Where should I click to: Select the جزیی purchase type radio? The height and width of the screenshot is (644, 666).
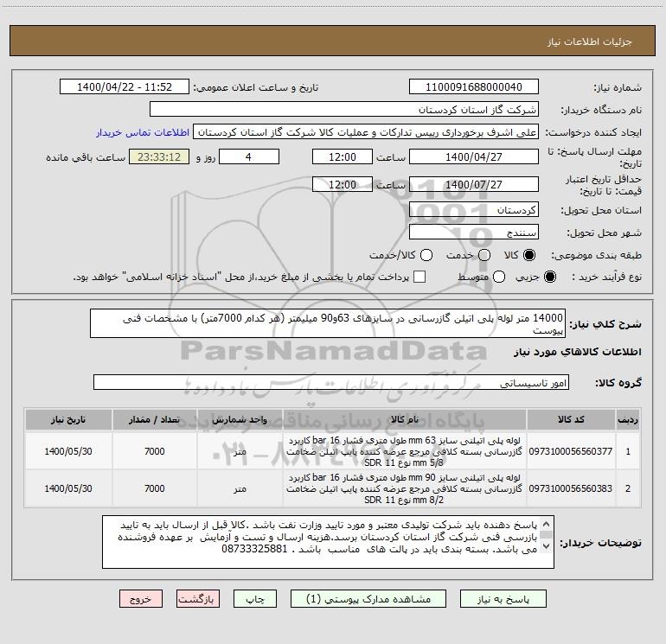[549, 277]
